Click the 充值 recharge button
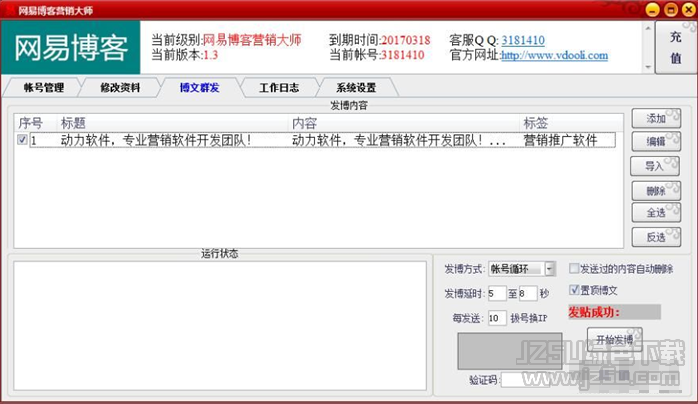Screen dimensions: 698x404 point(675,47)
